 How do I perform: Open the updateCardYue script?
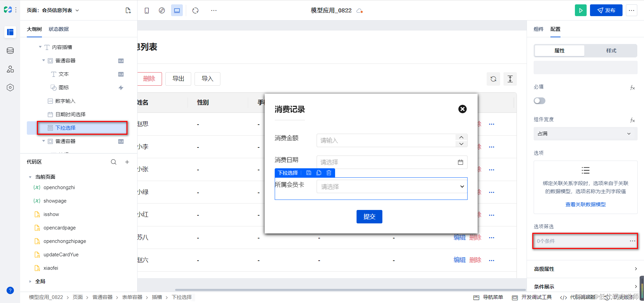61,255
